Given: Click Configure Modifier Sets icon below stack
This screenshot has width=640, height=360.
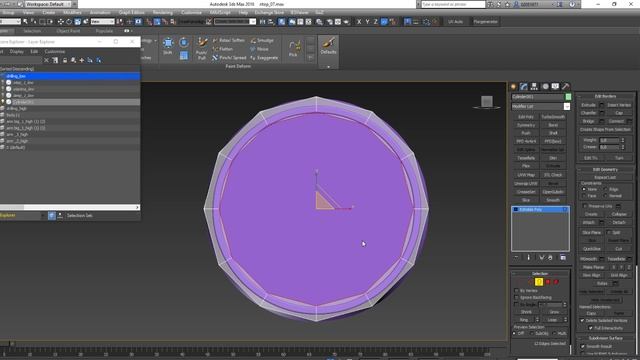Looking at the screenshot, I should (563, 258).
